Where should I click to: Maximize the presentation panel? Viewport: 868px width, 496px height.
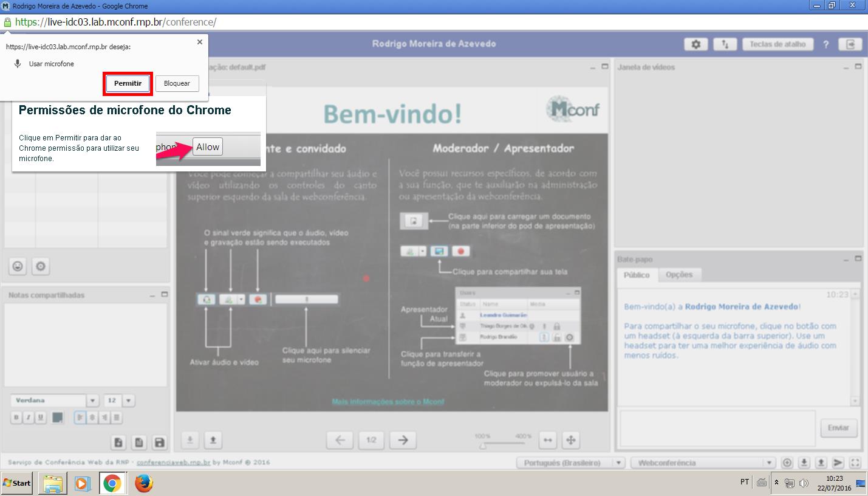tap(605, 67)
